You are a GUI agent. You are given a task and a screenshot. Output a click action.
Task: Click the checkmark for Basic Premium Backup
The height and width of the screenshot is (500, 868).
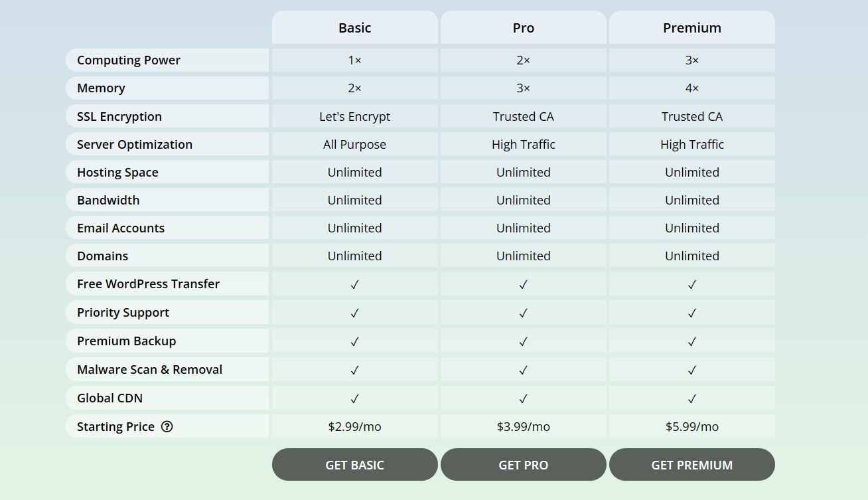[354, 341]
